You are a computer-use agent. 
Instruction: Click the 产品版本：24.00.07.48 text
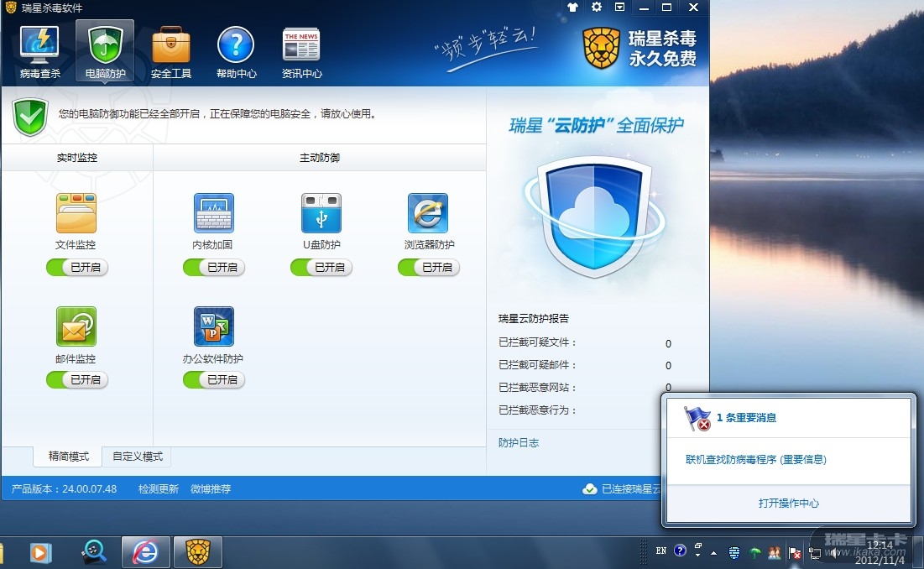click(x=65, y=489)
